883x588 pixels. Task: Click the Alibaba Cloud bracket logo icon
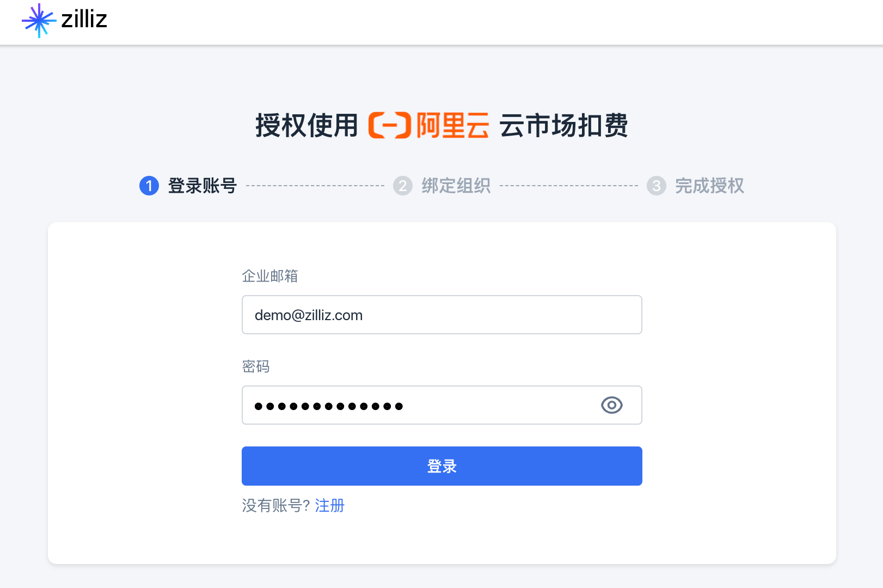point(389,125)
